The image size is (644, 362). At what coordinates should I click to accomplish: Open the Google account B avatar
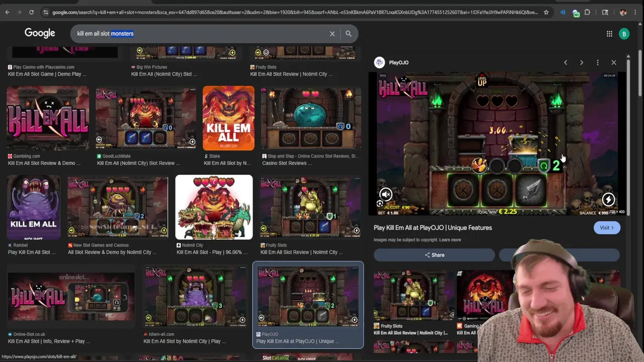coord(624,34)
